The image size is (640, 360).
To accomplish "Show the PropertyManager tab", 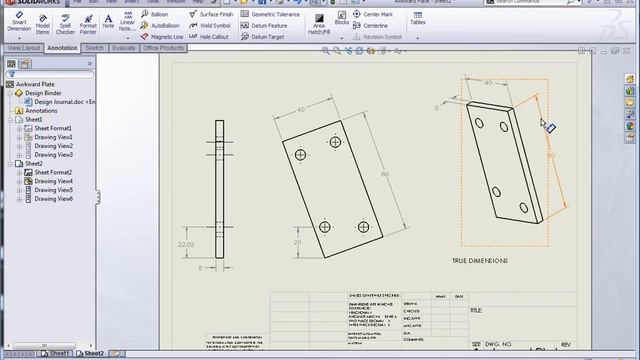I will click(x=25, y=64).
